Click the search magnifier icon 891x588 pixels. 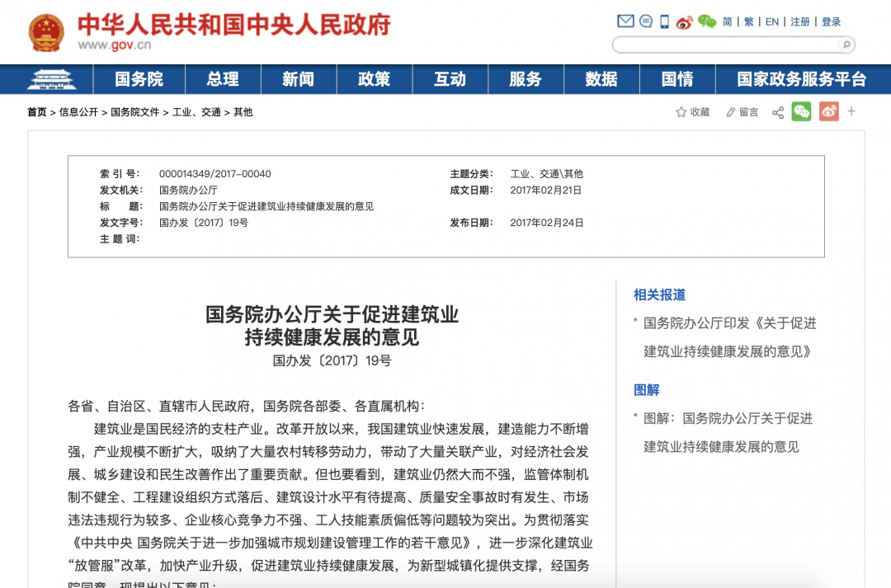[x=846, y=45]
